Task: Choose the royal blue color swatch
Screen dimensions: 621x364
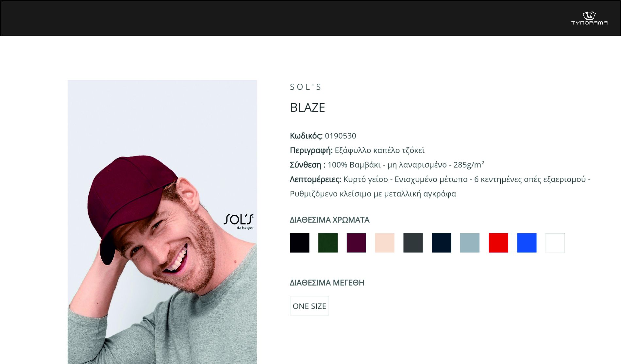Action: pos(527,243)
